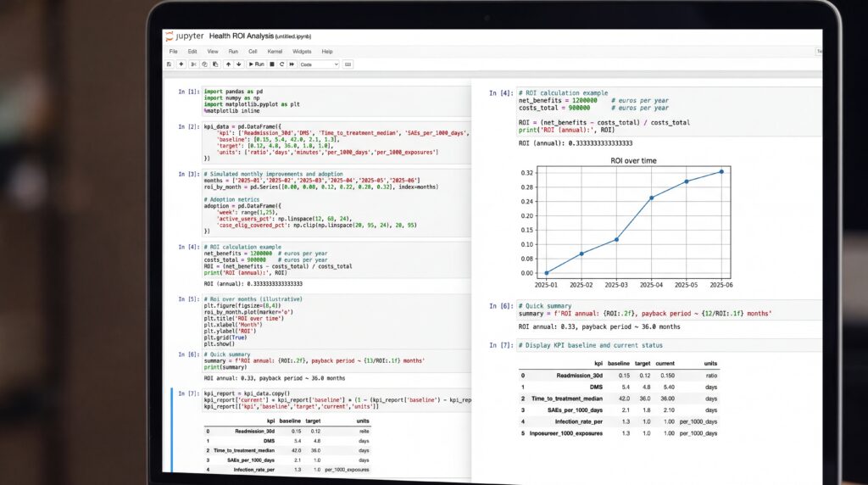The width and height of the screenshot is (868, 485).
Task: Paste cell using the clipboard icon
Action: (x=215, y=64)
